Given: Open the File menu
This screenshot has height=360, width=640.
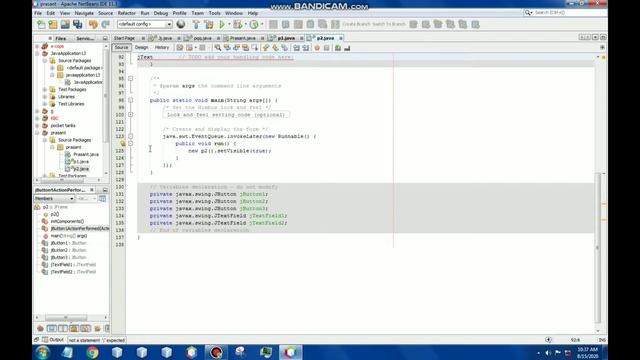Looking at the screenshot, I should tap(38, 13).
